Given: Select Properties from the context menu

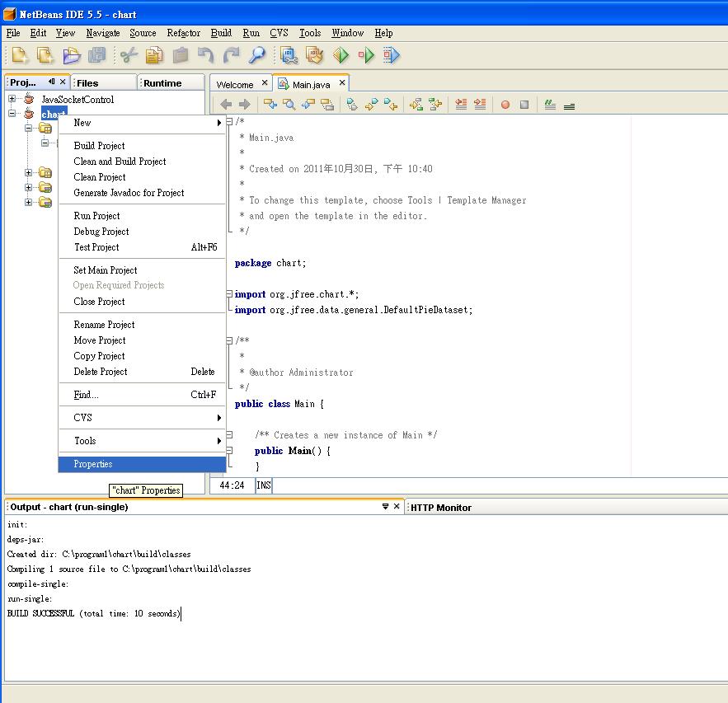Looking at the screenshot, I should click(x=92, y=464).
